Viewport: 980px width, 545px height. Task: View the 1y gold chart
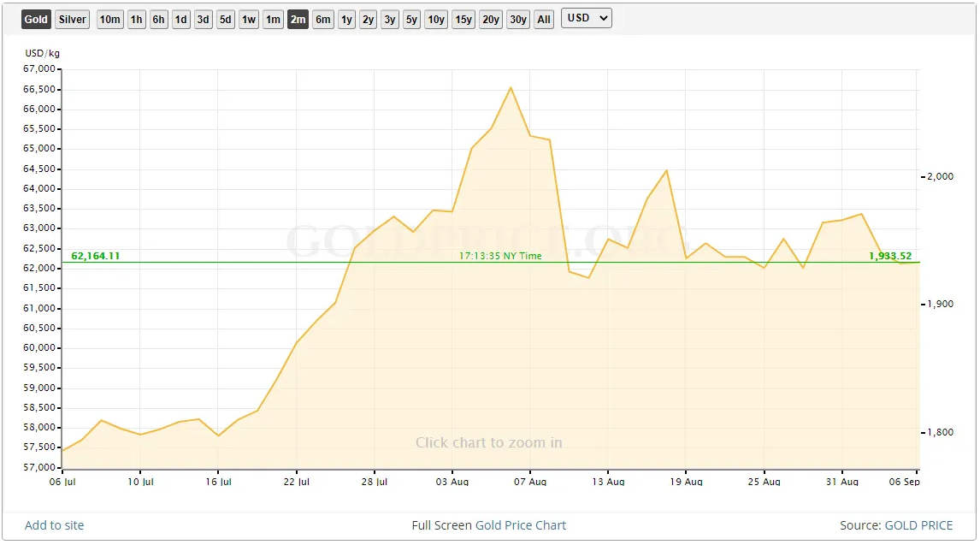[346, 20]
